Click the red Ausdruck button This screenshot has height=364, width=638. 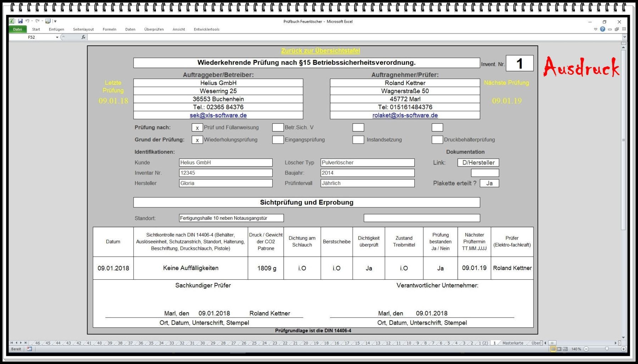click(x=581, y=67)
